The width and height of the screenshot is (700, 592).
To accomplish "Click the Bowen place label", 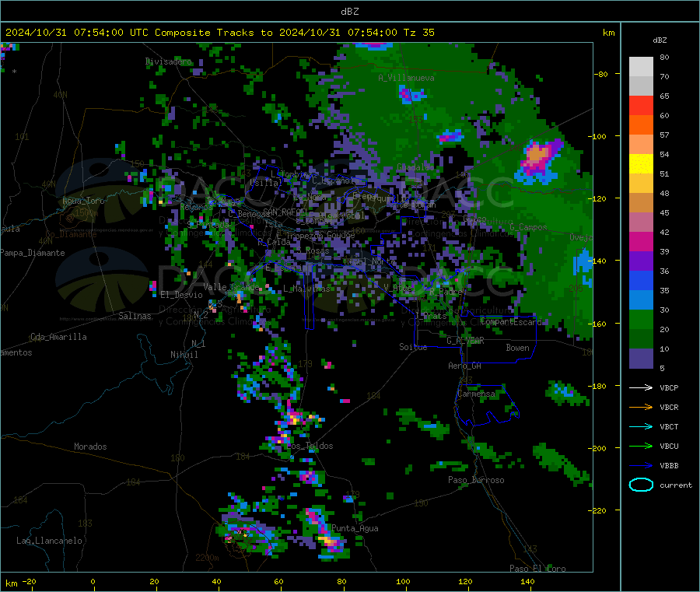I will pos(517,348).
